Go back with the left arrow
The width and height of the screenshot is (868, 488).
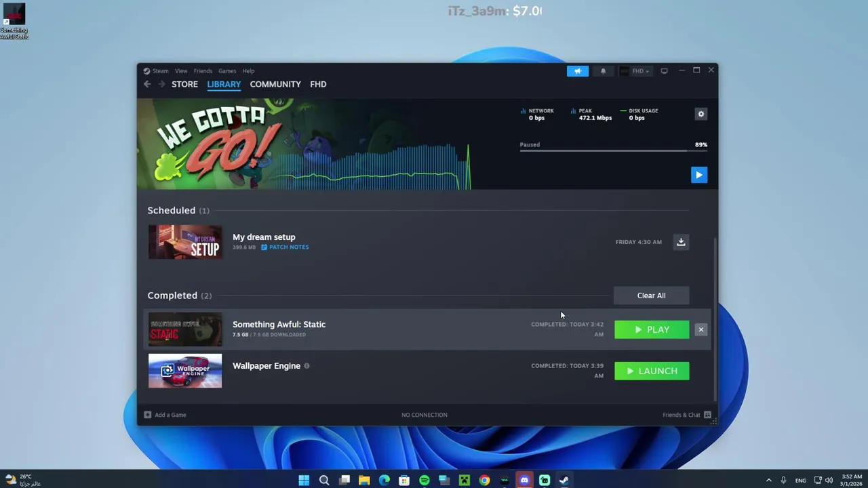(x=147, y=84)
